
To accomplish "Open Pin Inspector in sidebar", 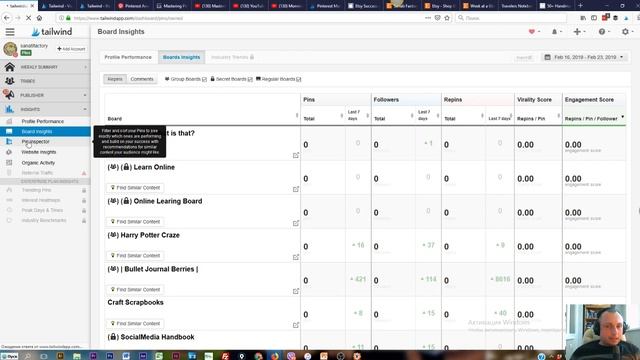I will tap(36, 142).
